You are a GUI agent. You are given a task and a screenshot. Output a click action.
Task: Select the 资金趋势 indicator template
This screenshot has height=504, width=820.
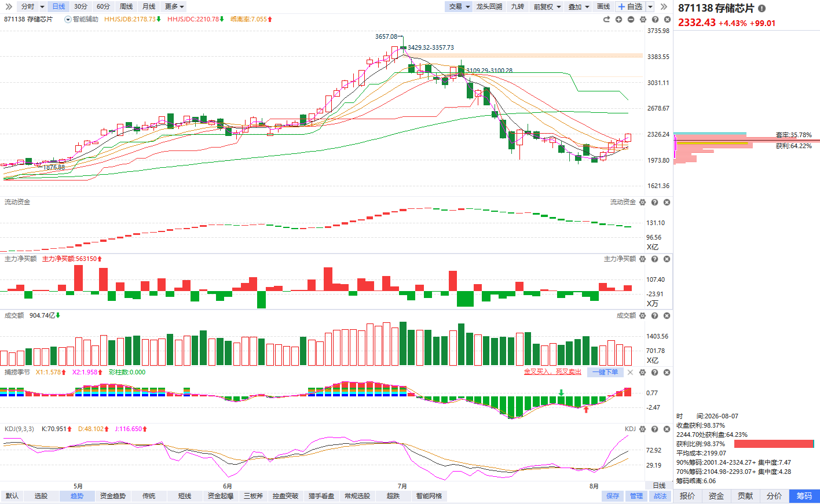click(112, 496)
